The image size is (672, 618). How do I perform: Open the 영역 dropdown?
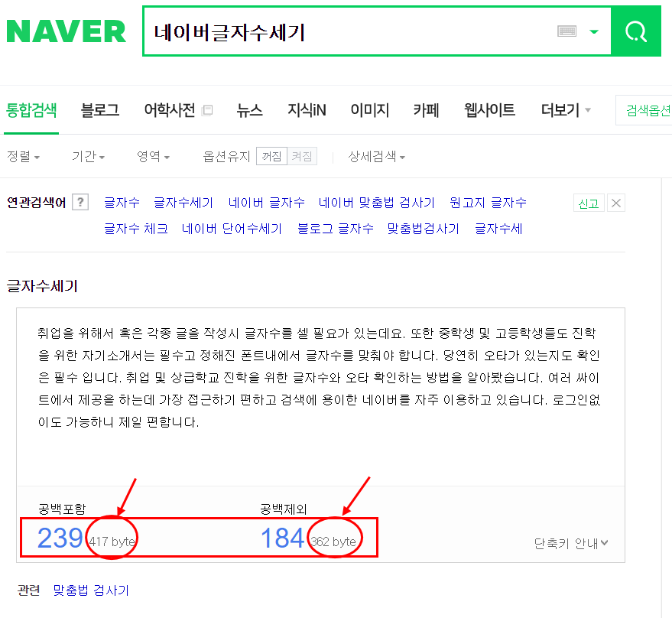click(x=153, y=156)
